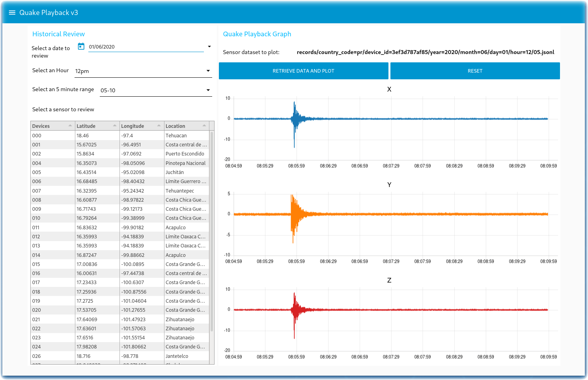Click latitude 17.00836 cell
588x380 pixels.
point(97,264)
